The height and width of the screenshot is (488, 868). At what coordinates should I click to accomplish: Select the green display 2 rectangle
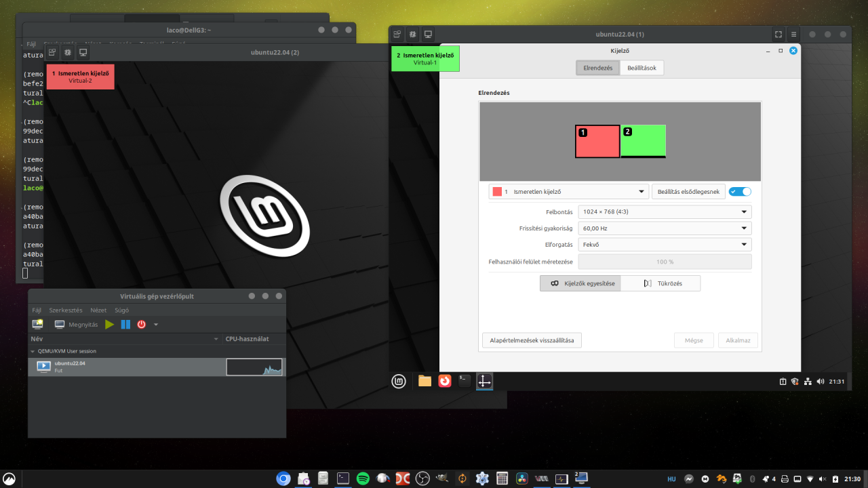click(644, 141)
